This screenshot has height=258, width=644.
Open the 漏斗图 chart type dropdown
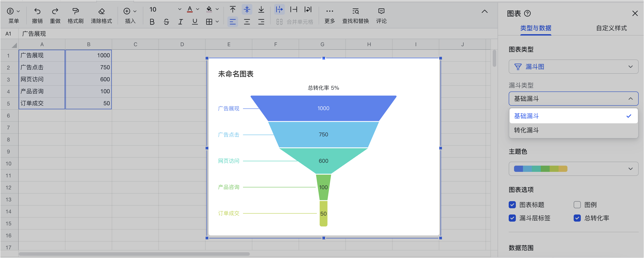point(573,67)
